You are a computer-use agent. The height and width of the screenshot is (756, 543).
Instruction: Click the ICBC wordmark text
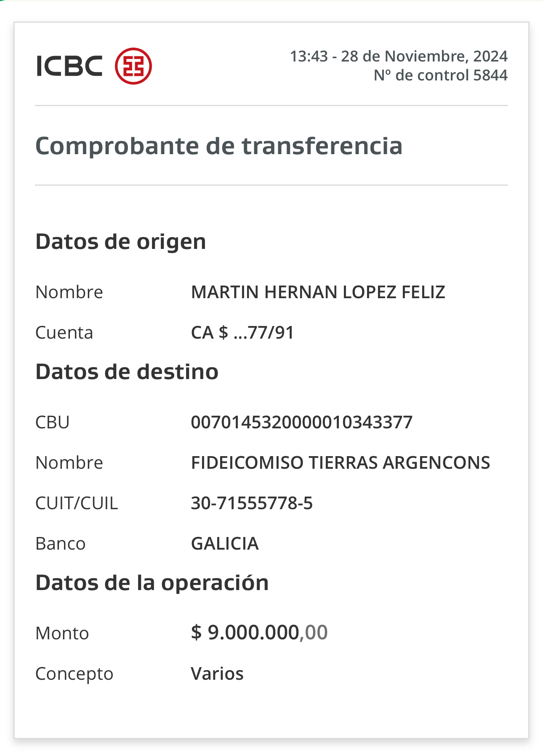(69, 67)
